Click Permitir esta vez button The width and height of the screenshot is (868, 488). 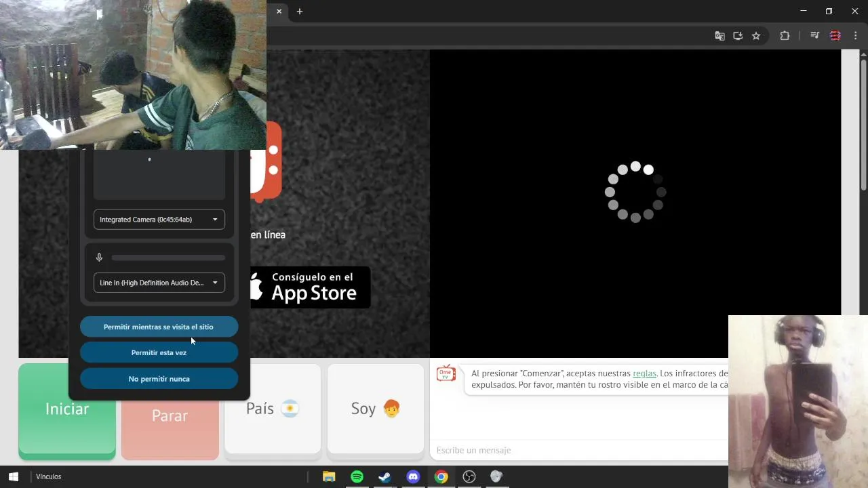tap(159, 352)
